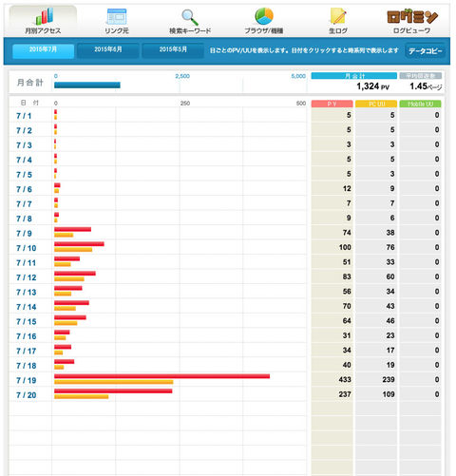Open the 生ログ notepad icon

pyautogui.click(x=338, y=16)
